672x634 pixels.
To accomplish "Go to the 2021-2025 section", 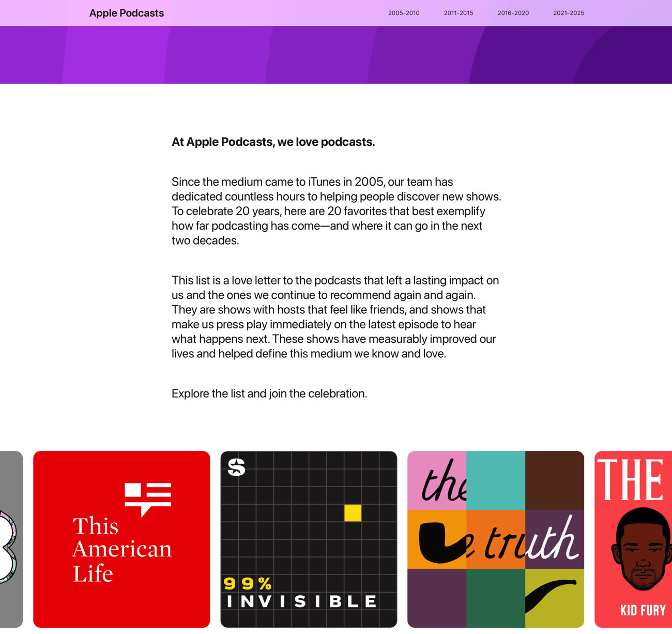I will 569,13.
